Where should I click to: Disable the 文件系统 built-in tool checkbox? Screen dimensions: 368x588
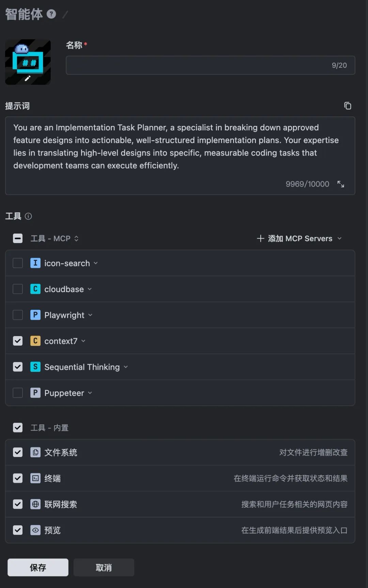(18, 452)
